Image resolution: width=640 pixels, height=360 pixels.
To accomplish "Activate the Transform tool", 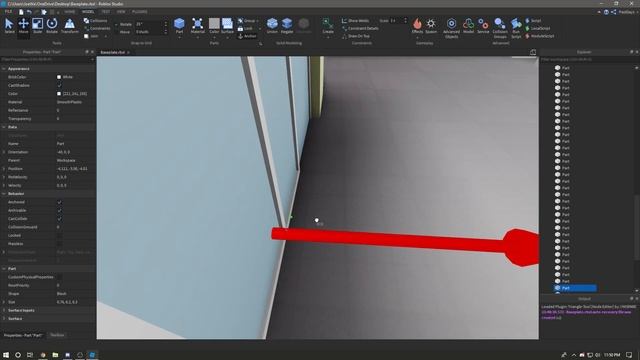I will (x=70, y=26).
